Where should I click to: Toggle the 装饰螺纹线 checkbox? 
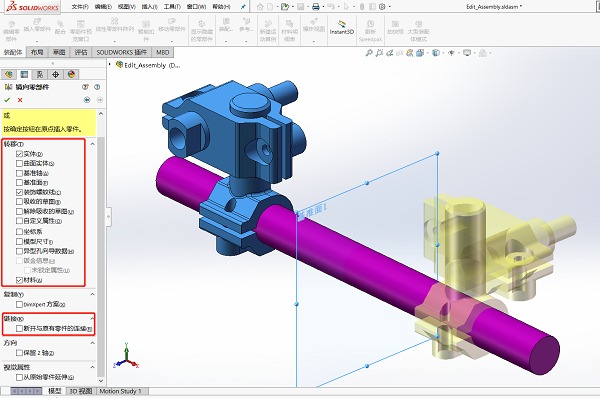pyautogui.click(x=20, y=192)
